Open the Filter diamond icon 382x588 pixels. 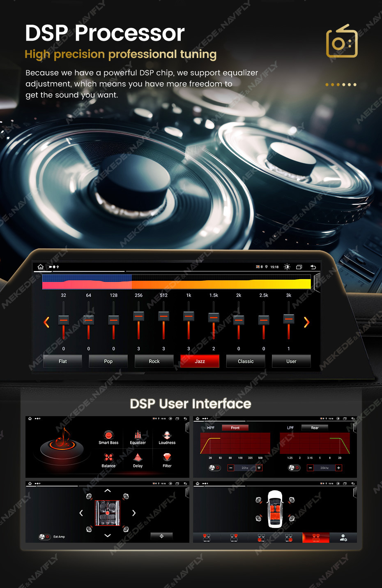167,457
